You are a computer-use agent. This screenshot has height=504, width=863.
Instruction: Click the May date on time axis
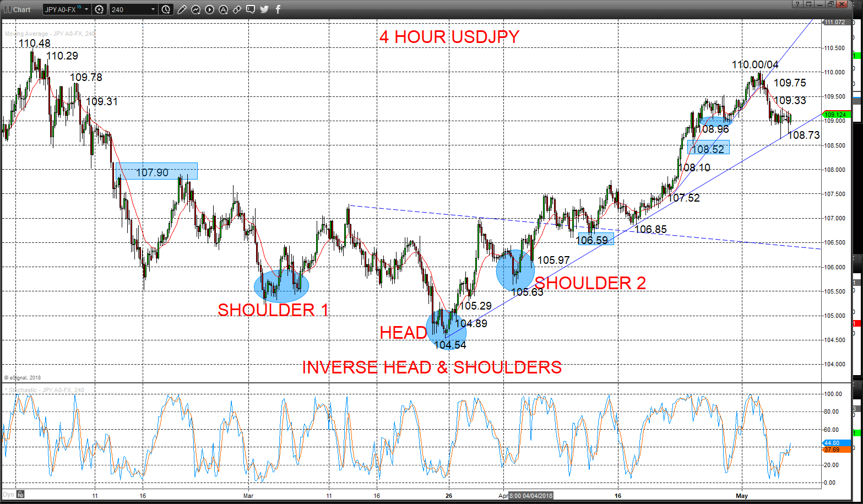(x=741, y=496)
